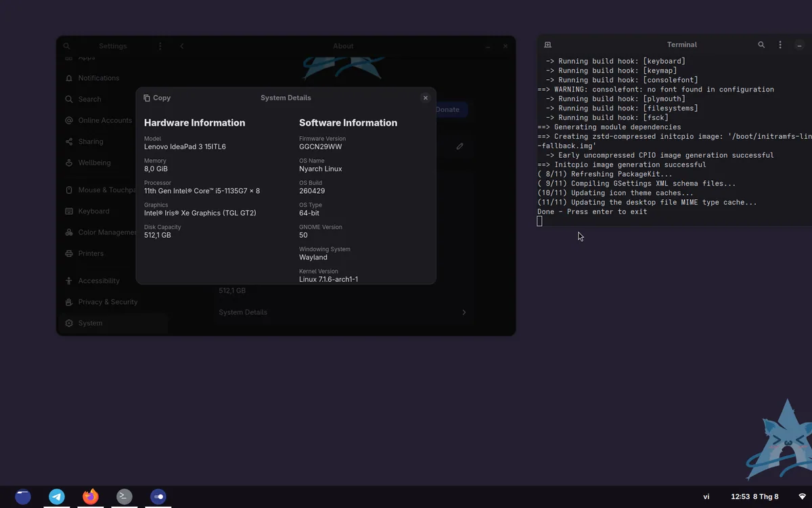This screenshot has height=508, width=812.
Task: Open the Terminal search icon
Action: [x=761, y=45]
